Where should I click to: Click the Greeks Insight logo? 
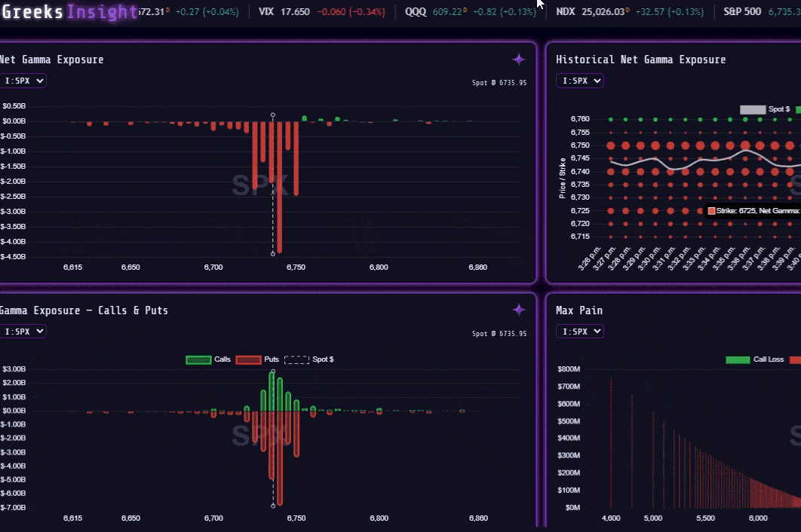click(x=69, y=12)
